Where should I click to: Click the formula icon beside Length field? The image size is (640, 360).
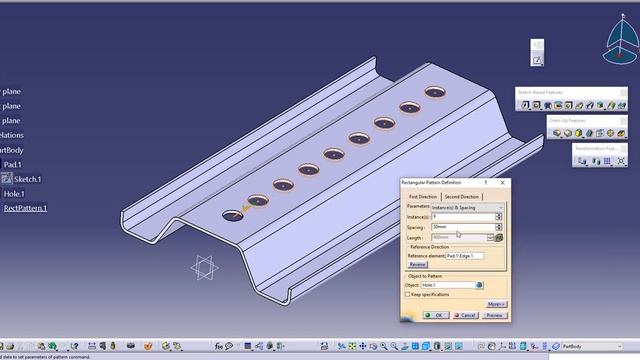pyautogui.click(x=499, y=238)
